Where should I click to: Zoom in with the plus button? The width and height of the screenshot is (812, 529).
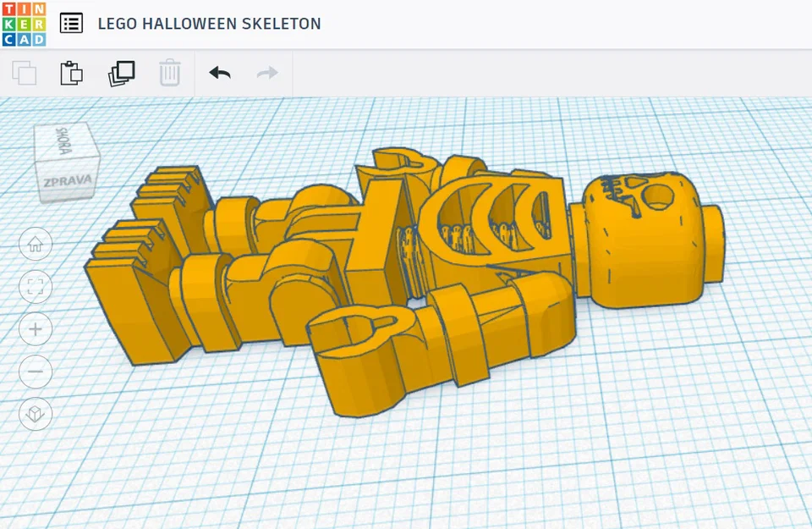pyautogui.click(x=36, y=329)
